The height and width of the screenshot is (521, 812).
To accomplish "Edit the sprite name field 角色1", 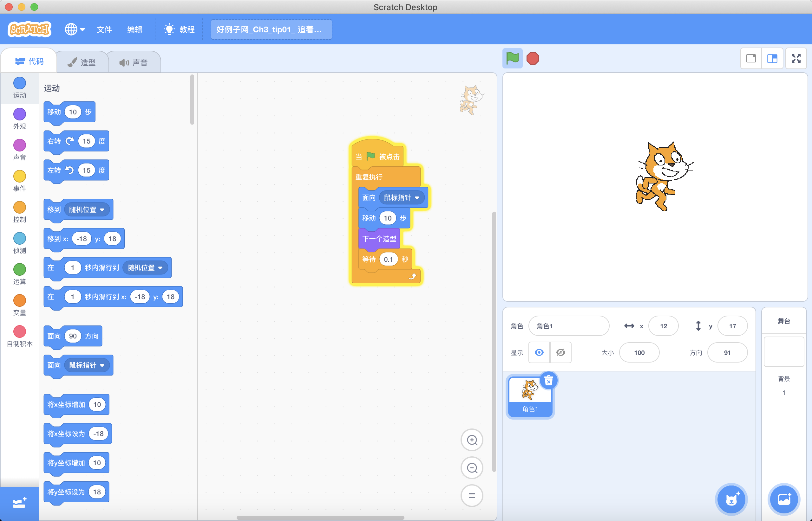I will [569, 326].
